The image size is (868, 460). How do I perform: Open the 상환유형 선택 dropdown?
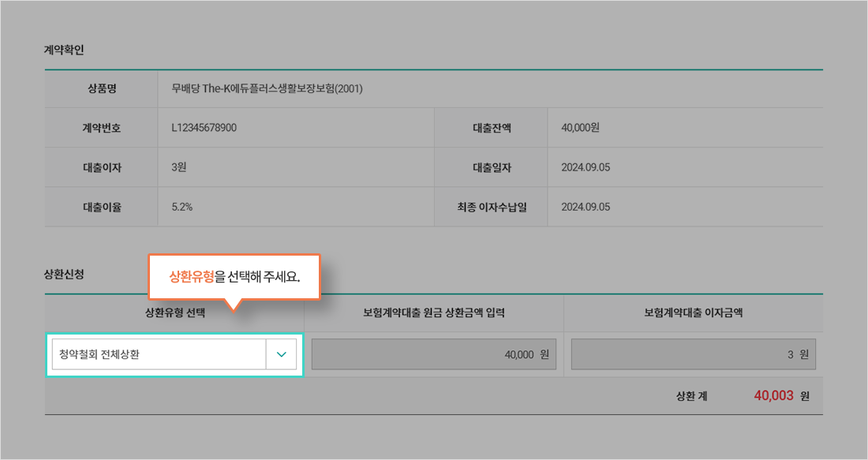pos(174,354)
